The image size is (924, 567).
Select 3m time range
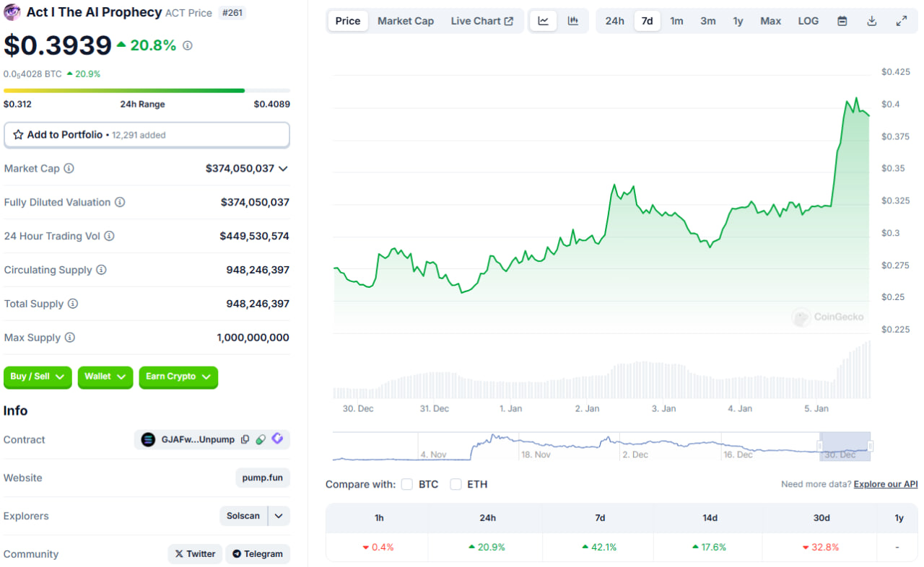point(708,21)
